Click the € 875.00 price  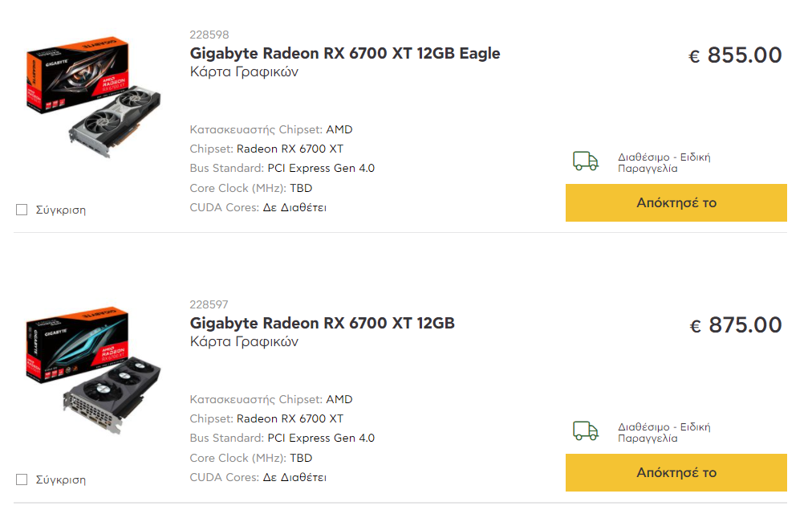(735, 325)
